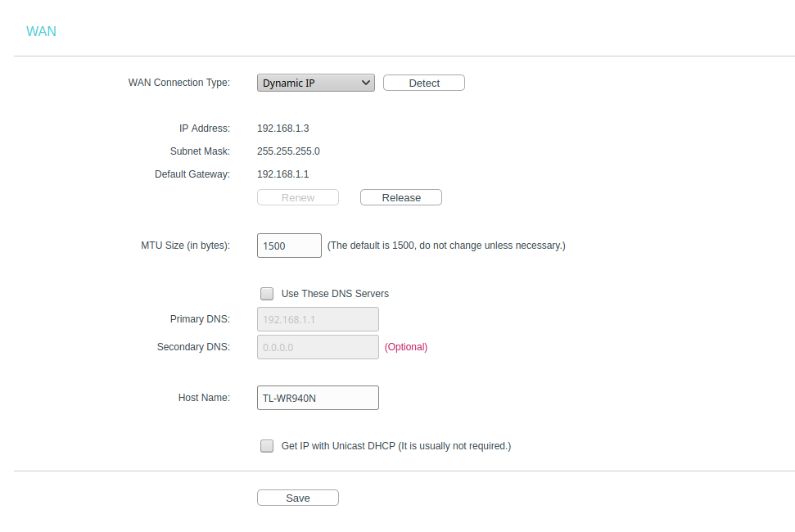The height and width of the screenshot is (532, 795).
Task: Save the WAN settings
Action: (x=298, y=498)
